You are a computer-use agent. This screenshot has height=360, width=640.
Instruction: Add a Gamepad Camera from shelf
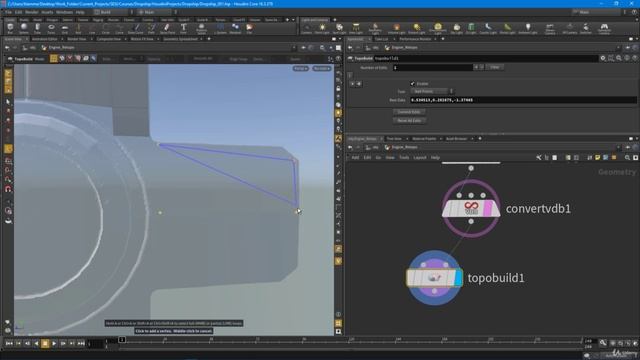point(604,29)
